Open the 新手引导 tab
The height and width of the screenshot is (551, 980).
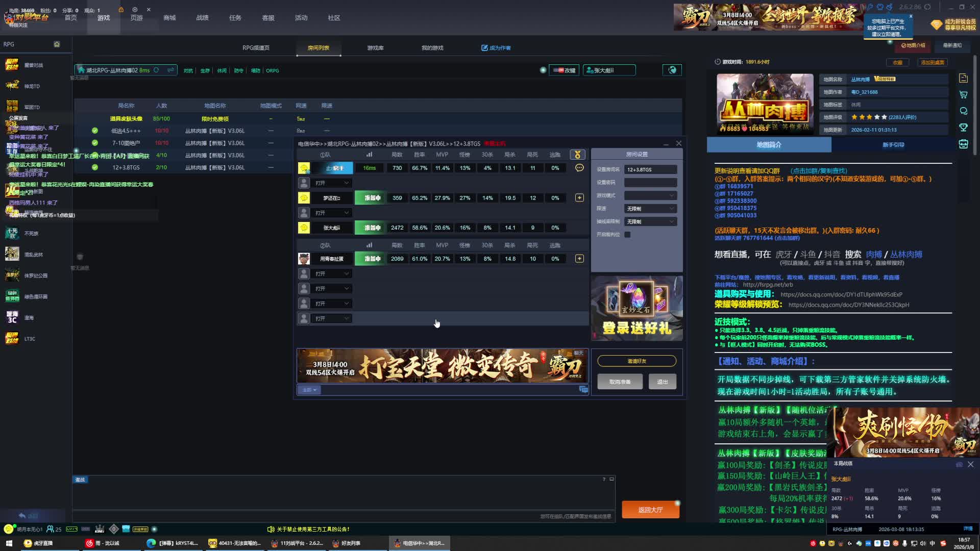coord(893,145)
